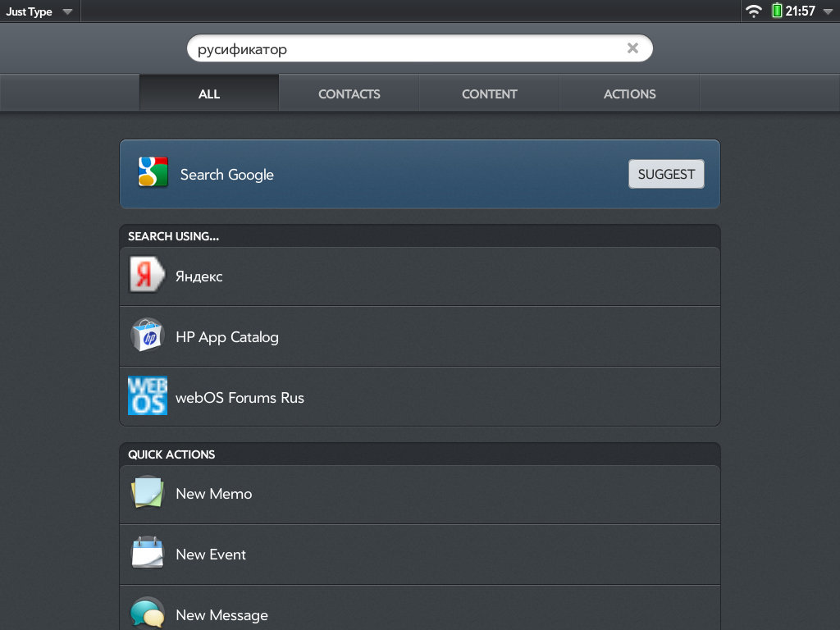The height and width of the screenshot is (630, 840).
Task: Open the system status menu arrow
Action: coord(829,11)
